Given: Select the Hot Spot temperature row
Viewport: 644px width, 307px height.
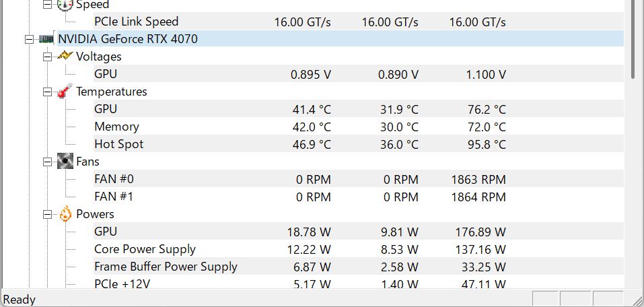Looking at the screenshot, I should pyautogui.click(x=358, y=144).
